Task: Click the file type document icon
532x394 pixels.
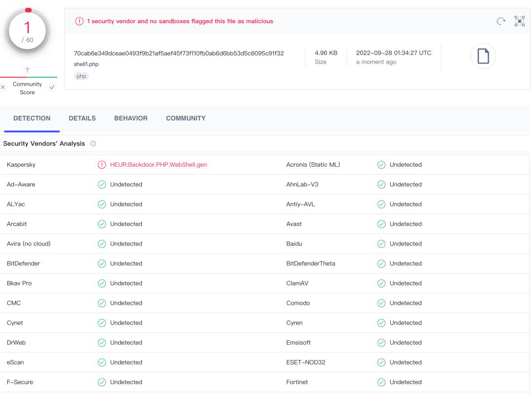Action: (x=483, y=56)
